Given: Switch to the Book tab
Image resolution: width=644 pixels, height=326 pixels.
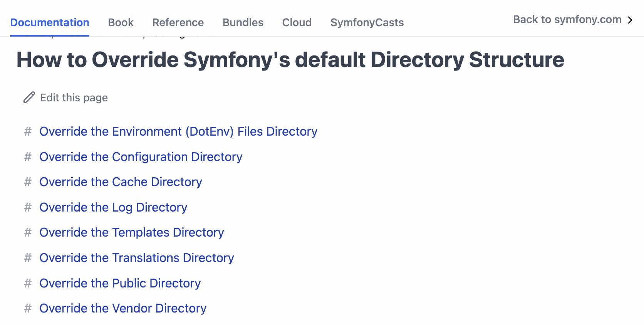Looking at the screenshot, I should pyautogui.click(x=121, y=22).
